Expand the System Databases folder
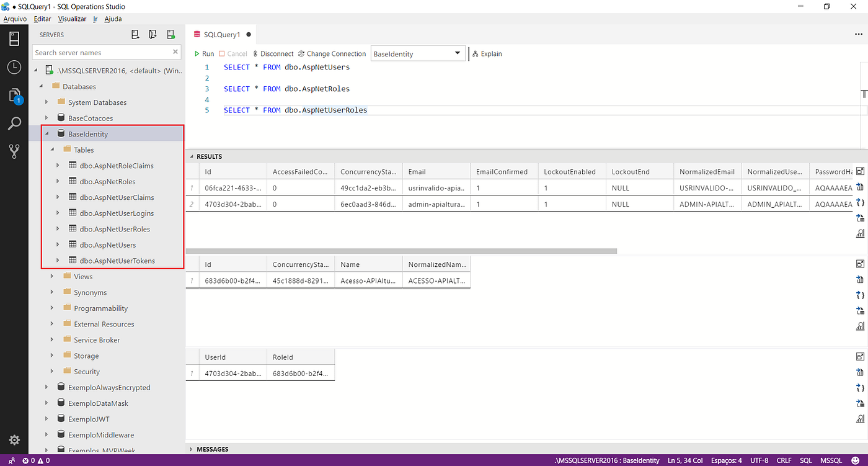 point(46,102)
